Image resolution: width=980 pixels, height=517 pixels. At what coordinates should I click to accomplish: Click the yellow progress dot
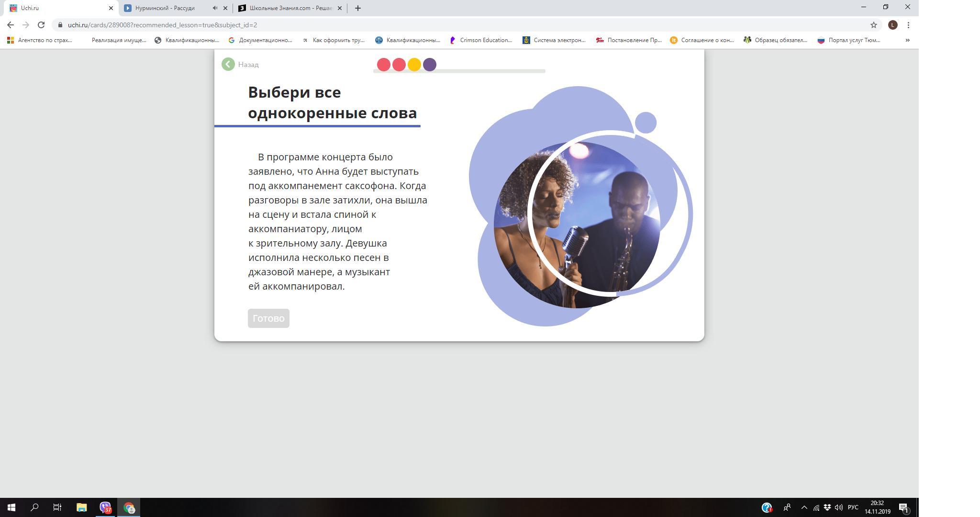(414, 65)
